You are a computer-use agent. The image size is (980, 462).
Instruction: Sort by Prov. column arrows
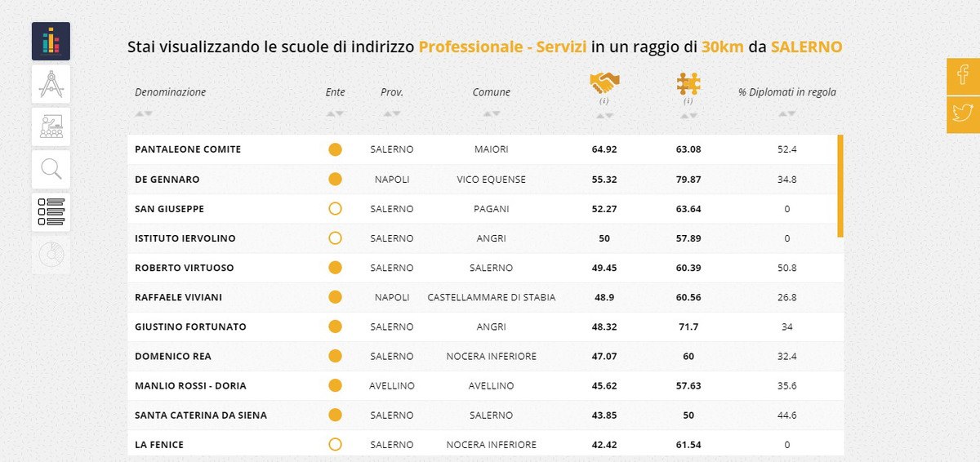click(x=392, y=113)
